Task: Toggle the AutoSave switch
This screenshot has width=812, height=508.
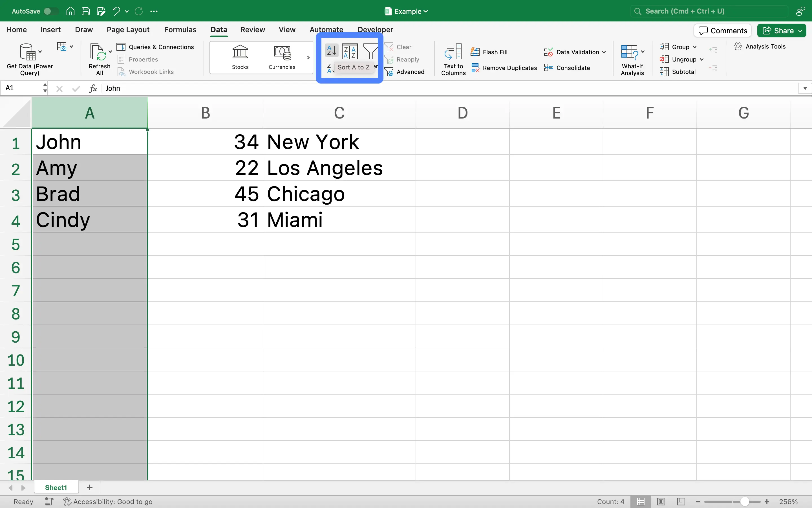Action: 51,11
